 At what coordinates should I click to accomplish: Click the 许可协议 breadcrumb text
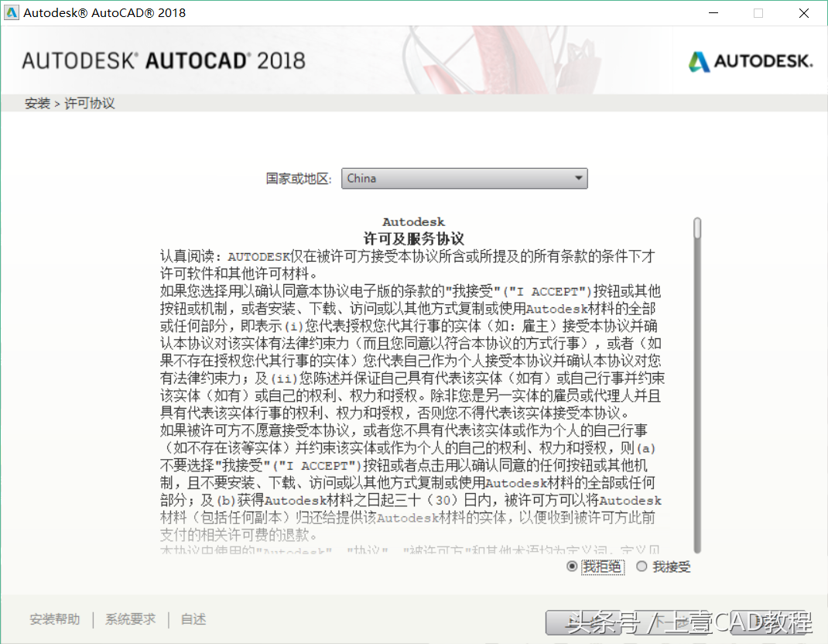tap(89, 103)
